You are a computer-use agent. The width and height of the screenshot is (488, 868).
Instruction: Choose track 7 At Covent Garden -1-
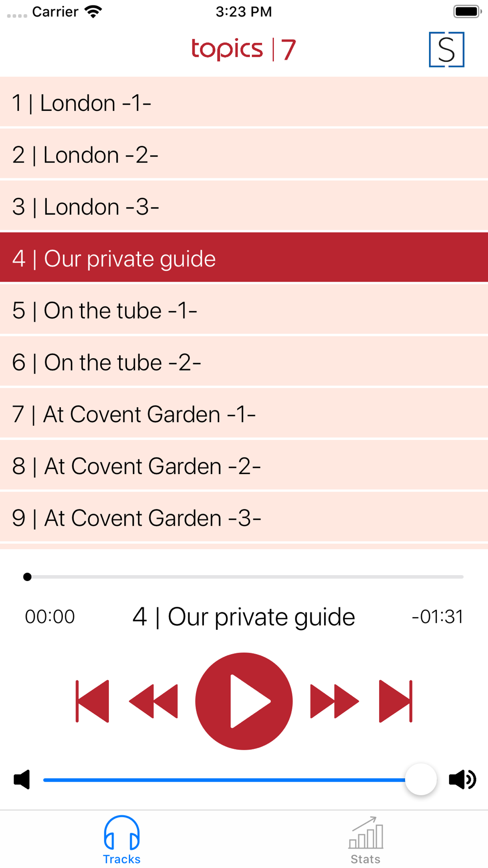244,413
